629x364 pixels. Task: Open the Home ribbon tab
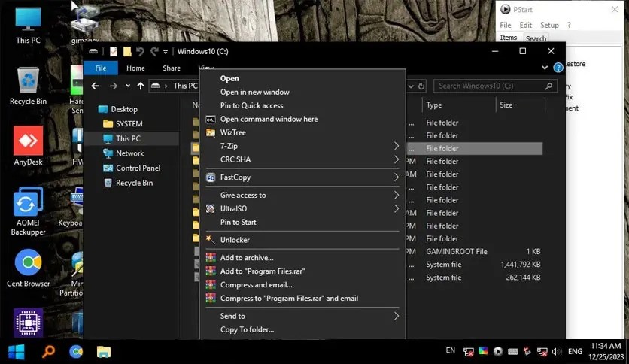click(135, 68)
